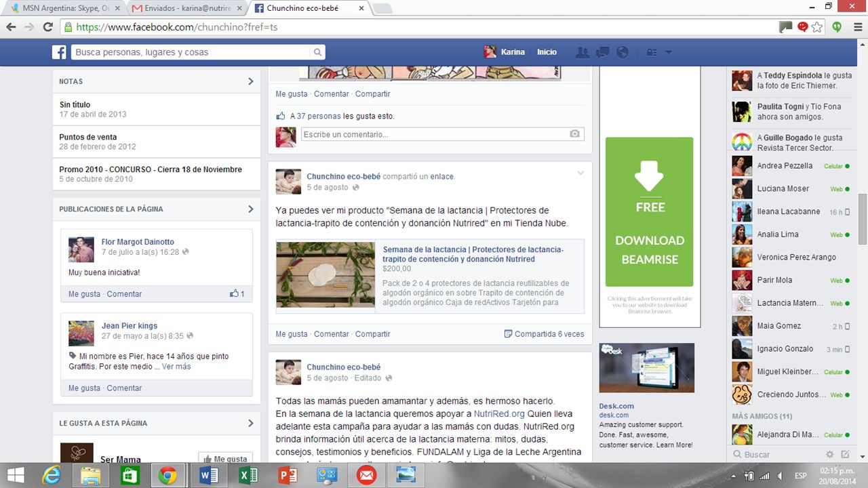Open chat with Veronica Perez Arango
The width and height of the screenshot is (868, 488).
[x=791, y=257]
